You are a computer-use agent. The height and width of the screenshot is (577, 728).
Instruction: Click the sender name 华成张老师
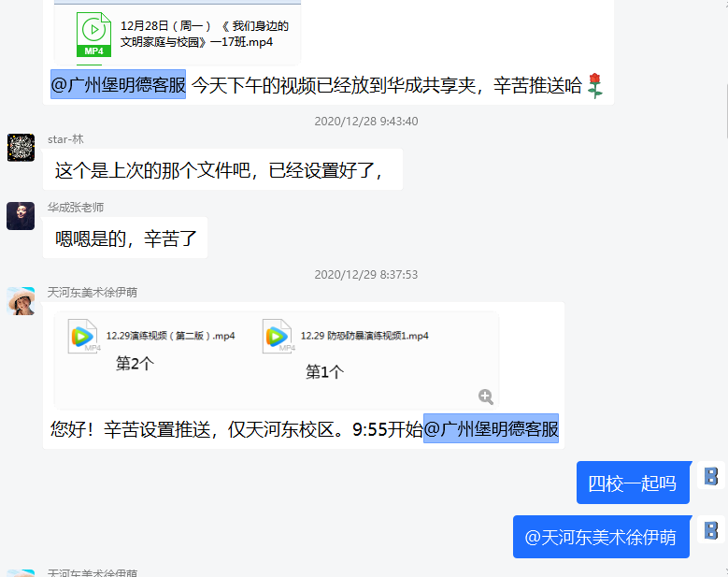(76, 208)
